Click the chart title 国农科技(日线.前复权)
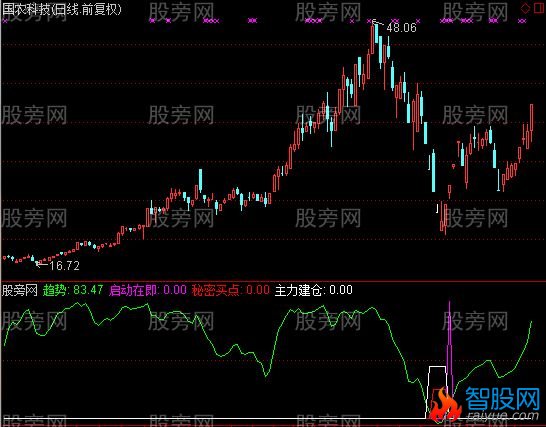The width and height of the screenshot is (546, 427). pos(62,9)
